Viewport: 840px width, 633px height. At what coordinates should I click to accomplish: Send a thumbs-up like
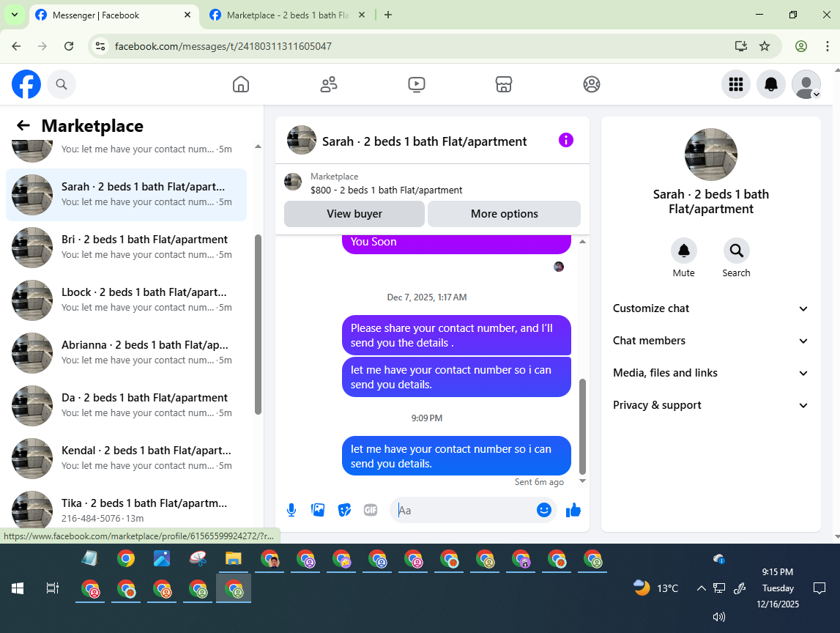click(x=573, y=510)
